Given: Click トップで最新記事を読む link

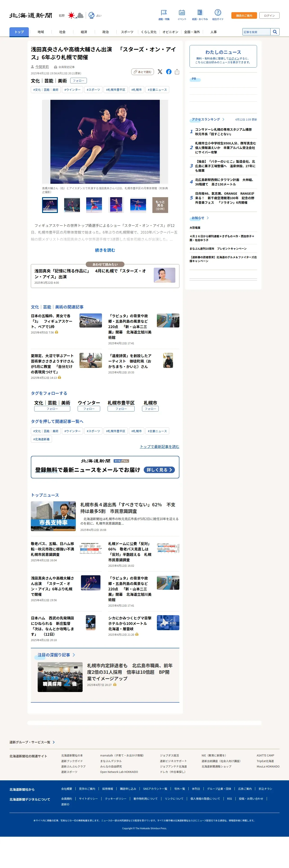Looking at the screenshot, I should coord(160,446).
